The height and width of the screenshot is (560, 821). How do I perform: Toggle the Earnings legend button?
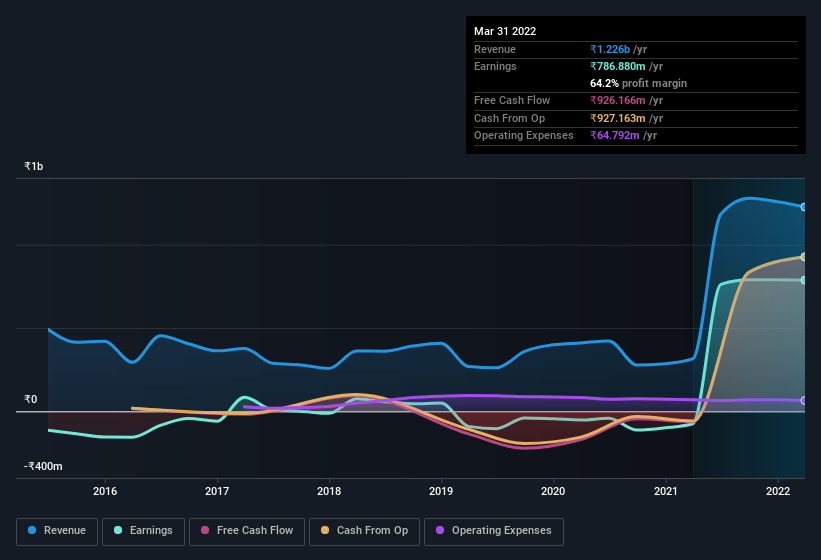(143, 531)
